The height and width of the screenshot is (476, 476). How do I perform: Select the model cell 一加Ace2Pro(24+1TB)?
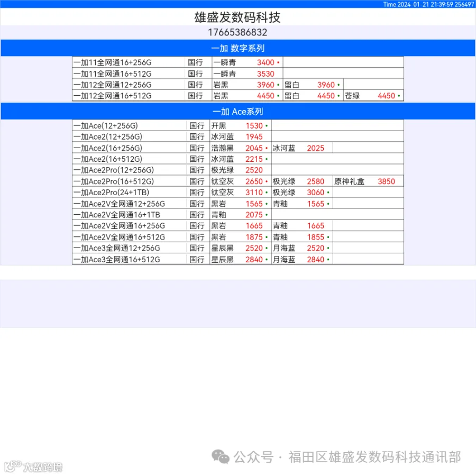tap(130, 192)
